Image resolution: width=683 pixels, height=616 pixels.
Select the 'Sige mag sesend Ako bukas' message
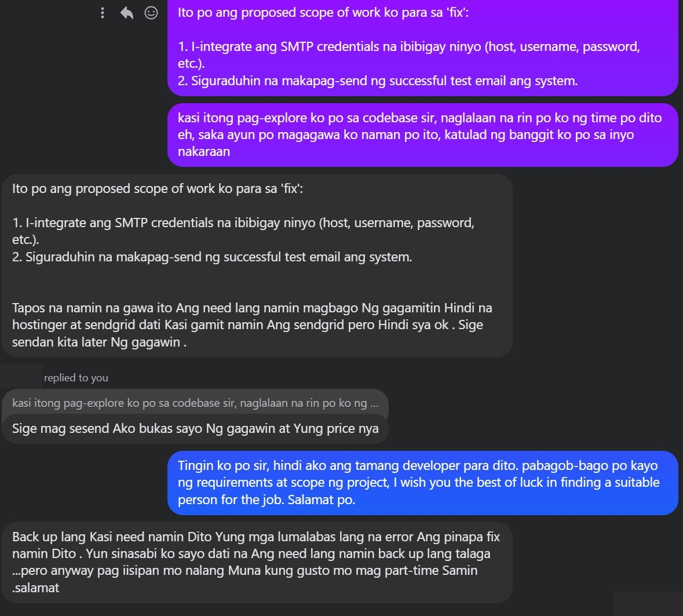195,429
